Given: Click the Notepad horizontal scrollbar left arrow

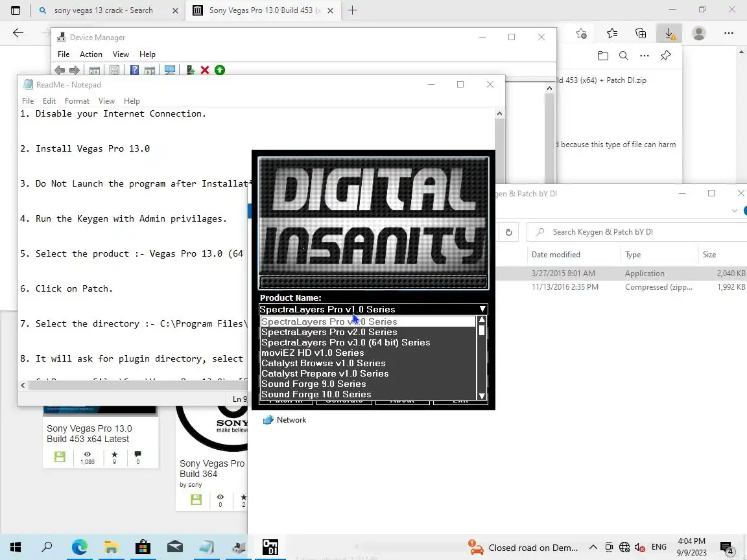Looking at the screenshot, I should [23, 385].
